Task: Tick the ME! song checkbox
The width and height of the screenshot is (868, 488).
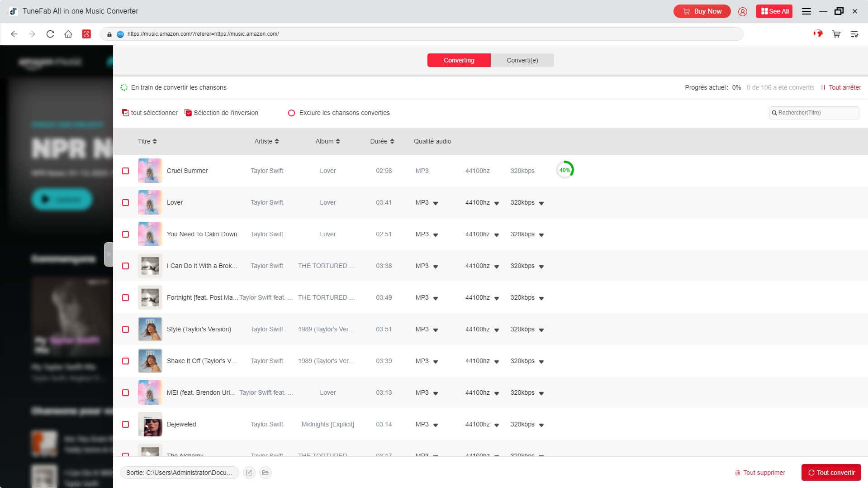Action: click(126, 392)
